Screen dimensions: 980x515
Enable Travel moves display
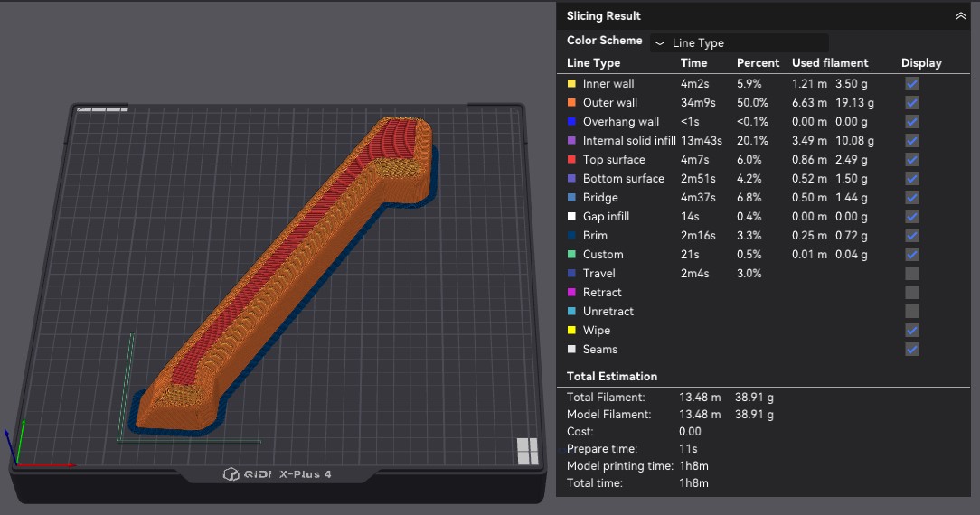912,273
